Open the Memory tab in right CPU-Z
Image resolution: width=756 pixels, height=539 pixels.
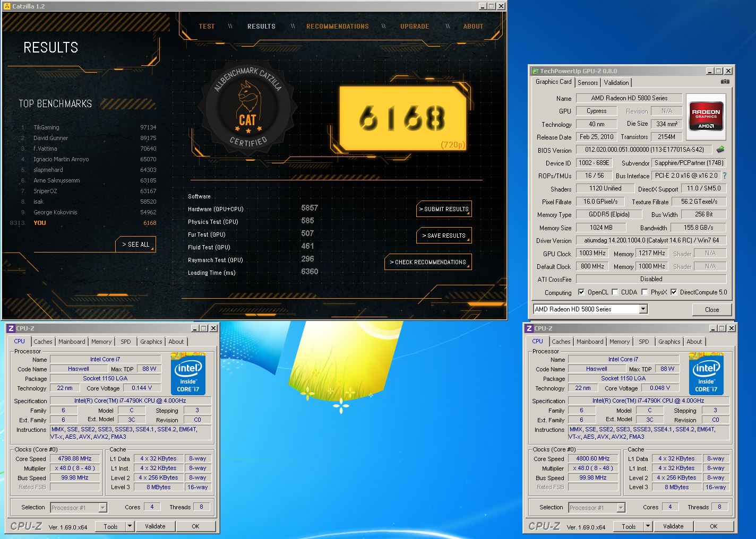[x=620, y=342]
